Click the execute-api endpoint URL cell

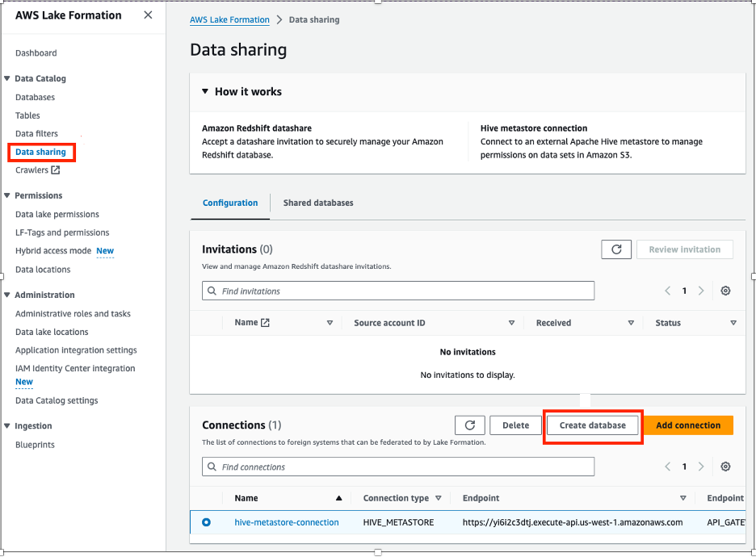click(573, 522)
